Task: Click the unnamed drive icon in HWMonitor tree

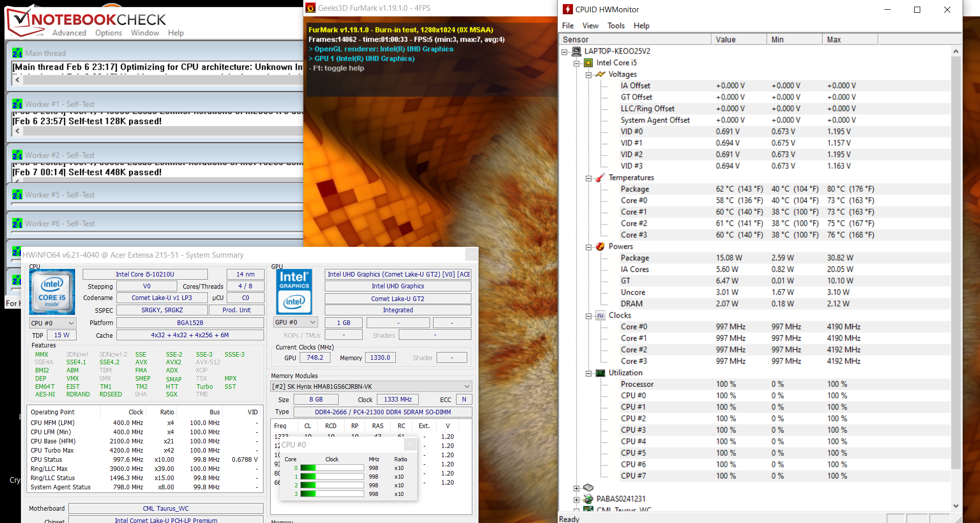Action: (588, 487)
